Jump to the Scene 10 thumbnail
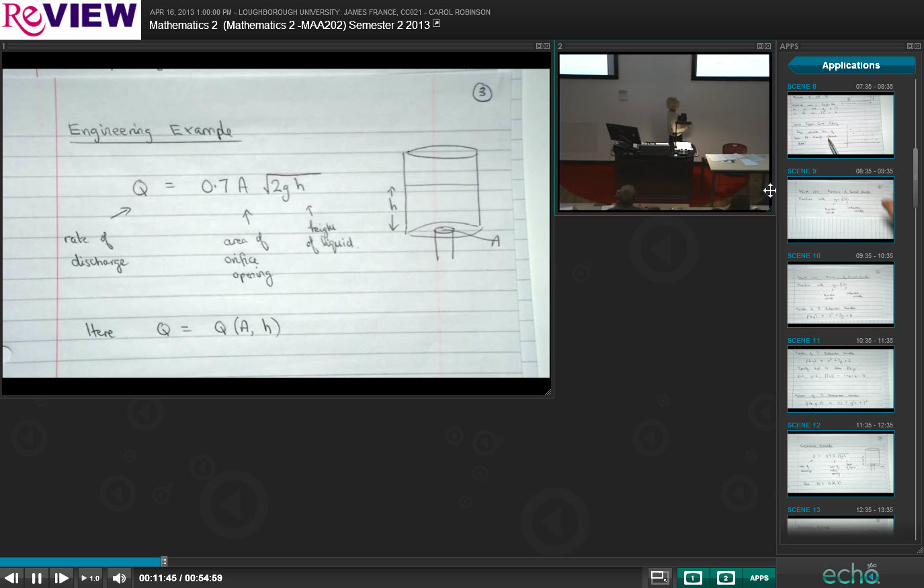Image resolution: width=924 pixels, height=588 pixels. pyautogui.click(x=840, y=294)
